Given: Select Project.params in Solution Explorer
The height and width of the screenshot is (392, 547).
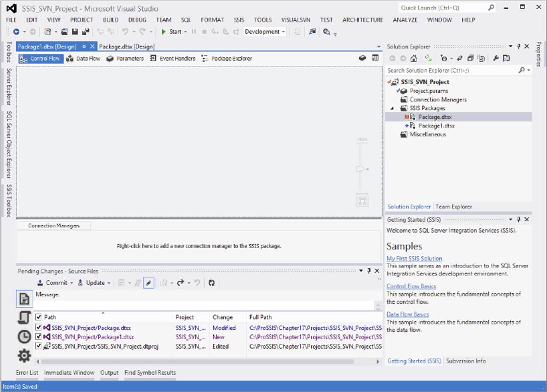Looking at the screenshot, I should coord(429,91).
